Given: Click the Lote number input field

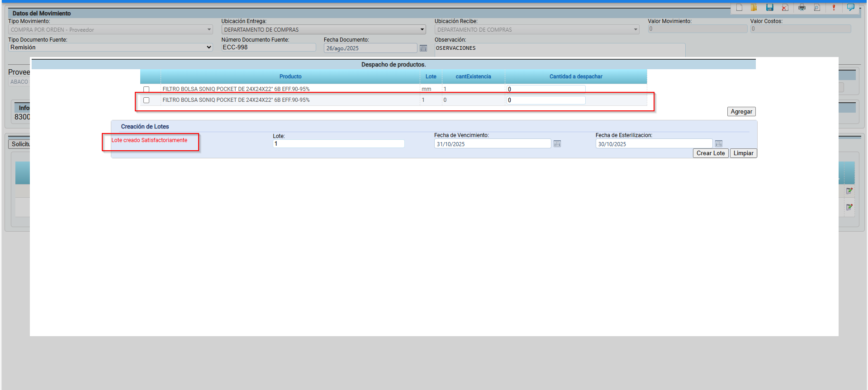Looking at the screenshot, I should coord(338,144).
